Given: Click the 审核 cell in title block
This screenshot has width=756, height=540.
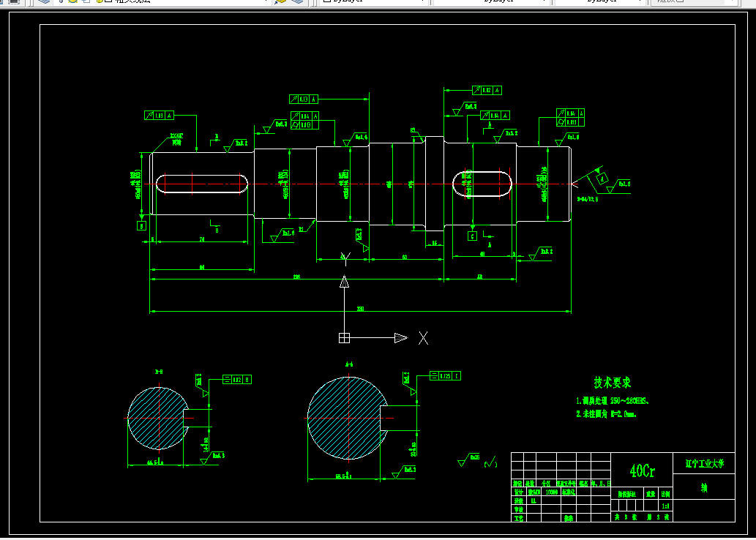Looking at the screenshot, I should [x=518, y=509].
